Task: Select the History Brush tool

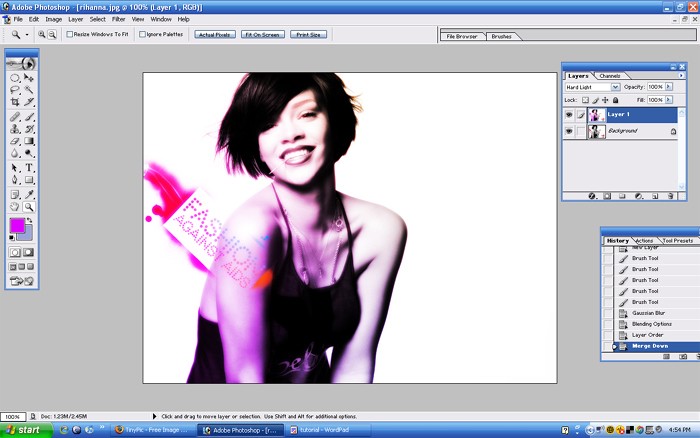Action: 29,129
